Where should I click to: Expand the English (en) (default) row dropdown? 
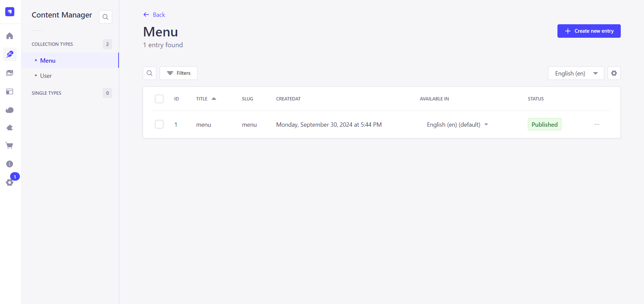[486, 125]
